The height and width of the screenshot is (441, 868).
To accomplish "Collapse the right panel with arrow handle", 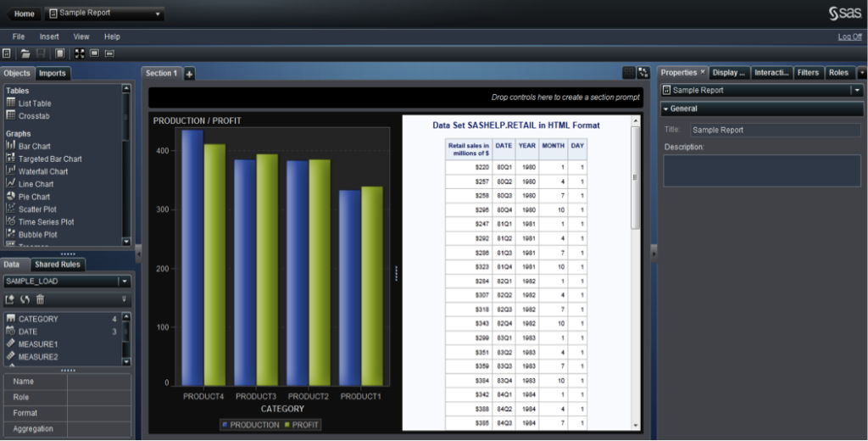I will tap(654, 254).
